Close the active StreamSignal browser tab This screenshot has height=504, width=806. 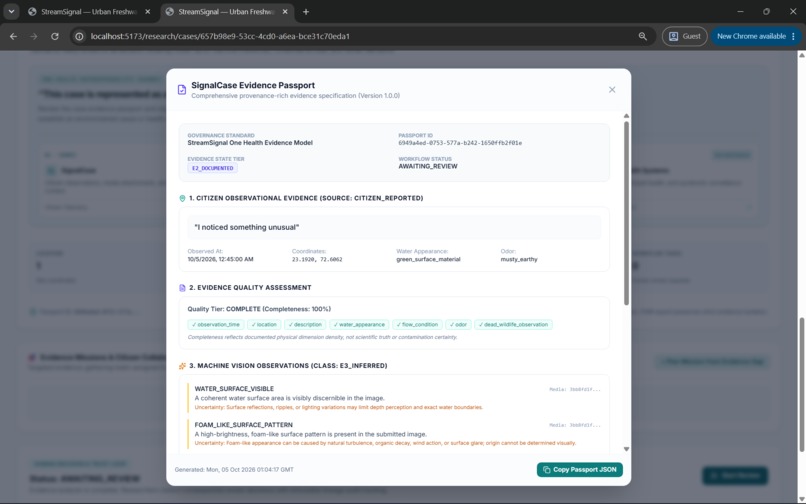click(285, 11)
